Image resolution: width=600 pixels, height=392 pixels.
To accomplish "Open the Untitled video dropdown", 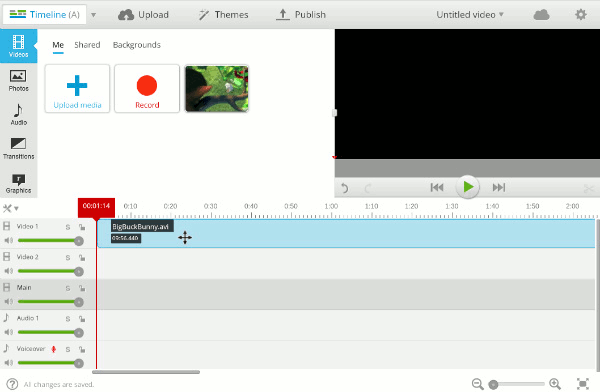I will pos(470,15).
